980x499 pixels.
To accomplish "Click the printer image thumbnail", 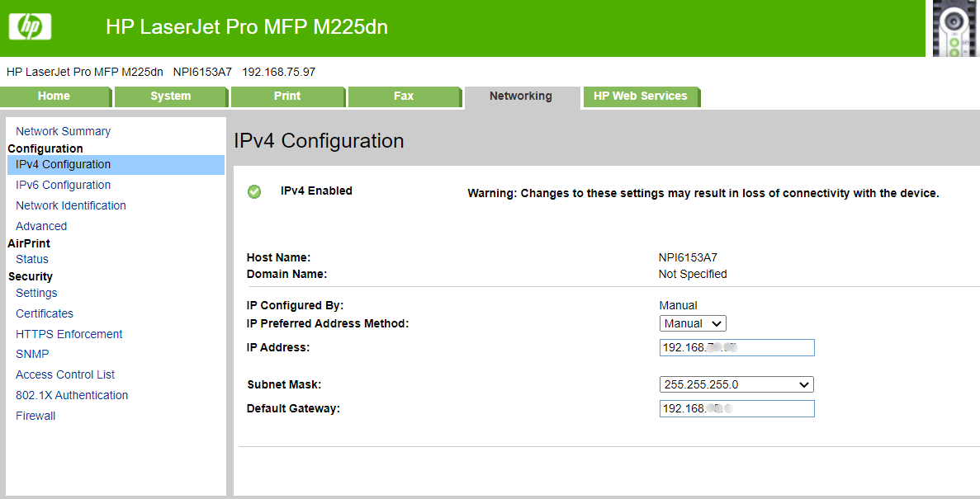I will tap(954, 27).
